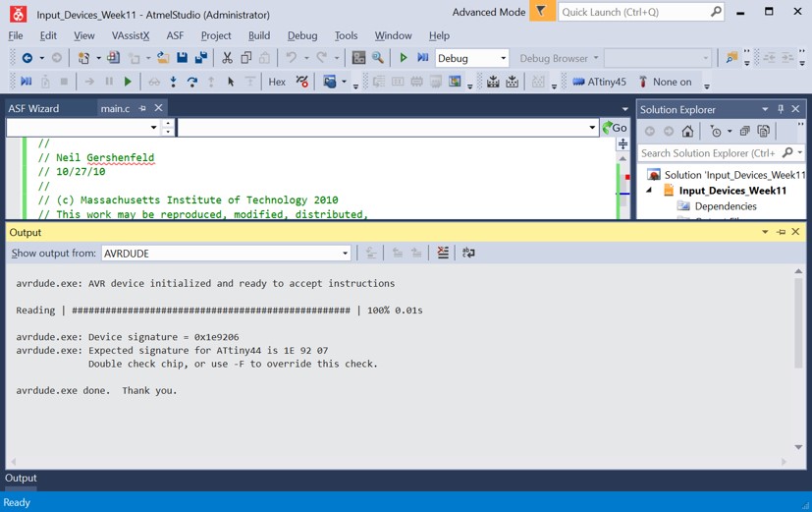
Task: Click Start Debugging and Break beside Debug dropdown
Action: coord(423,58)
